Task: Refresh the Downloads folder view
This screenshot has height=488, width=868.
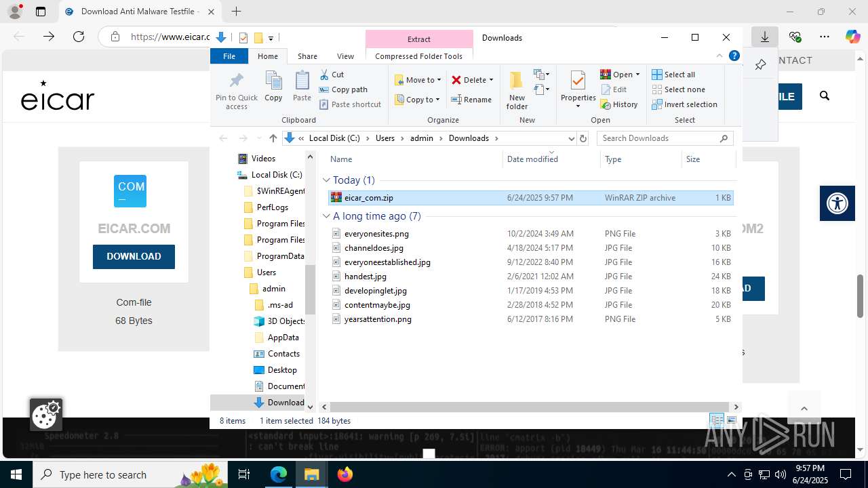Action: (583, 138)
